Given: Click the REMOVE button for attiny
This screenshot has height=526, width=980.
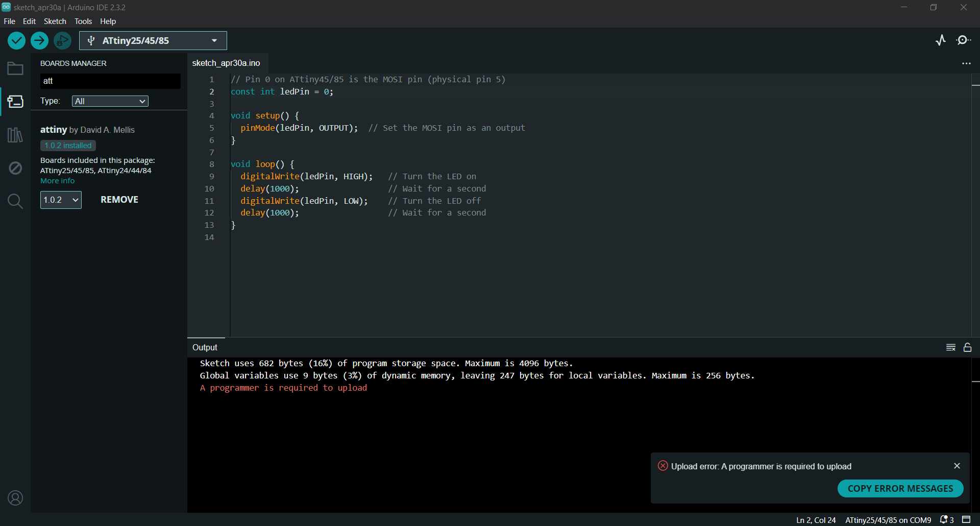Looking at the screenshot, I should point(119,200).
